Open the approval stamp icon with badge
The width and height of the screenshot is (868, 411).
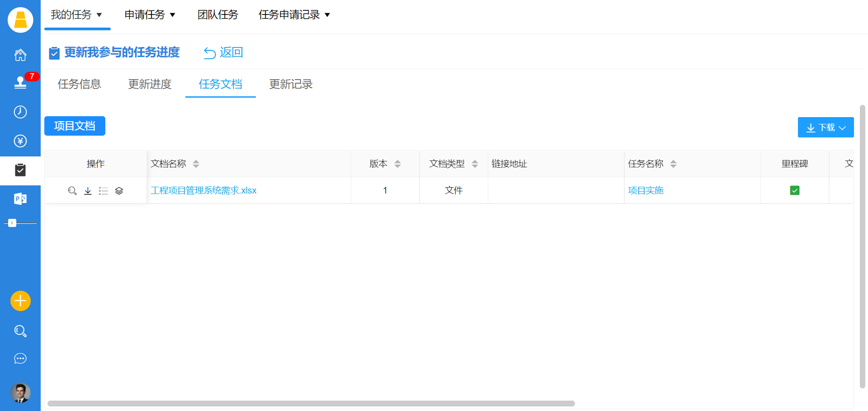pos(20,82)
